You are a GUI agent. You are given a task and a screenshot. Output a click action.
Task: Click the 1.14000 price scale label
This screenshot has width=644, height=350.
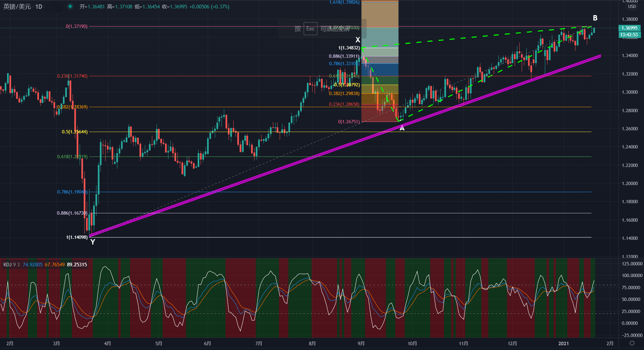630,238
